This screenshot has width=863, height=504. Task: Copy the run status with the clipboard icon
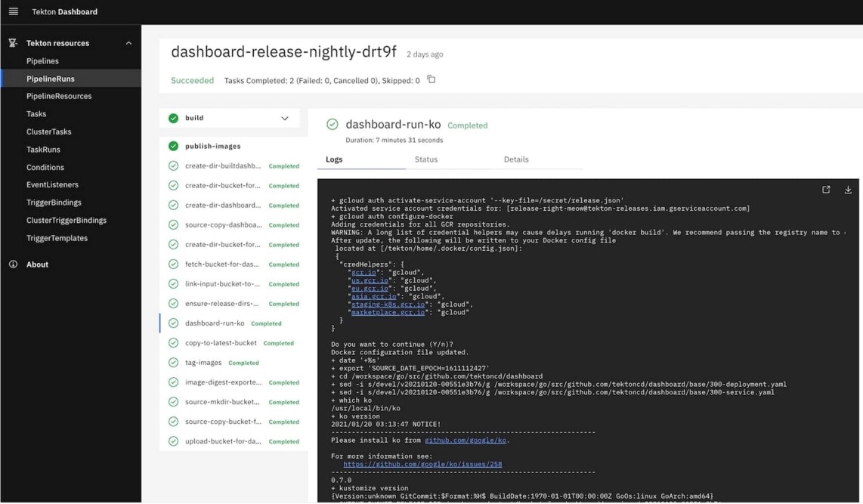pyautogui.click(x=431, y=80)
